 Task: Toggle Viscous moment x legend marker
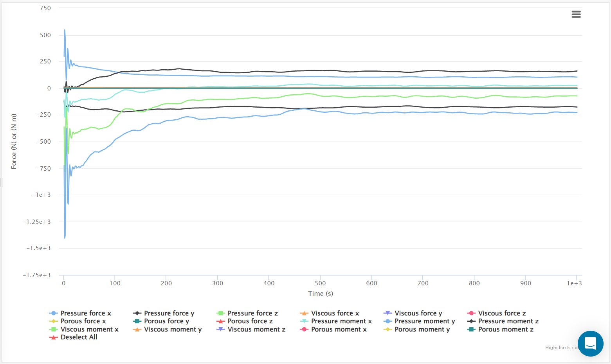point(54,329)
